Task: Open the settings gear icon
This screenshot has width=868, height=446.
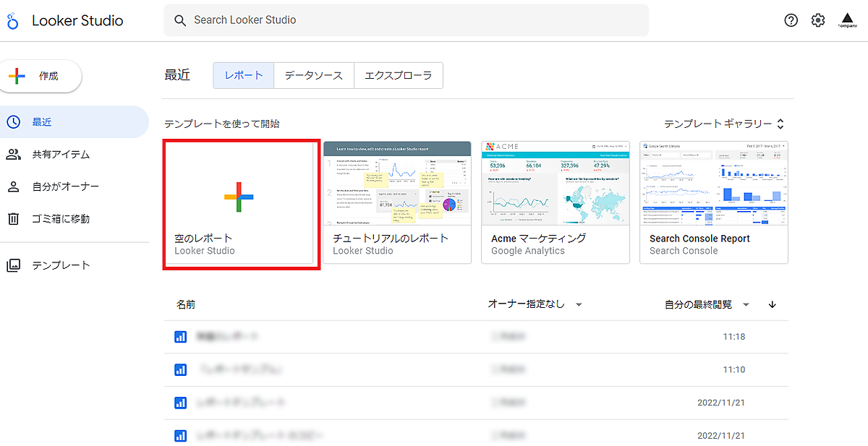Action: (818, 20)
